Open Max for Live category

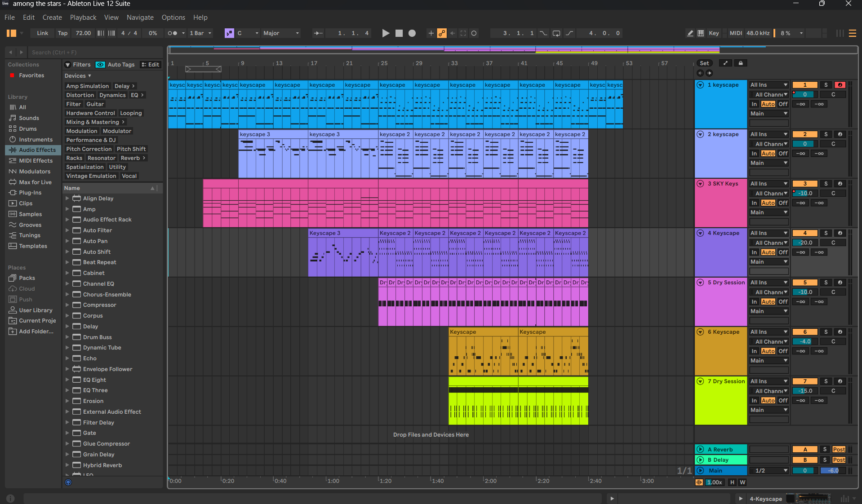coord(35,182)
